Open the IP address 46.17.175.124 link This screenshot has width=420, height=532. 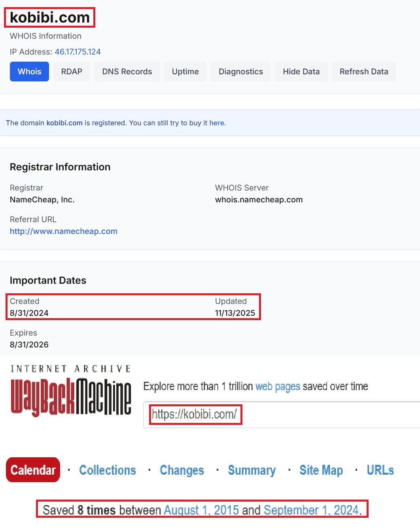coord(78,52)
